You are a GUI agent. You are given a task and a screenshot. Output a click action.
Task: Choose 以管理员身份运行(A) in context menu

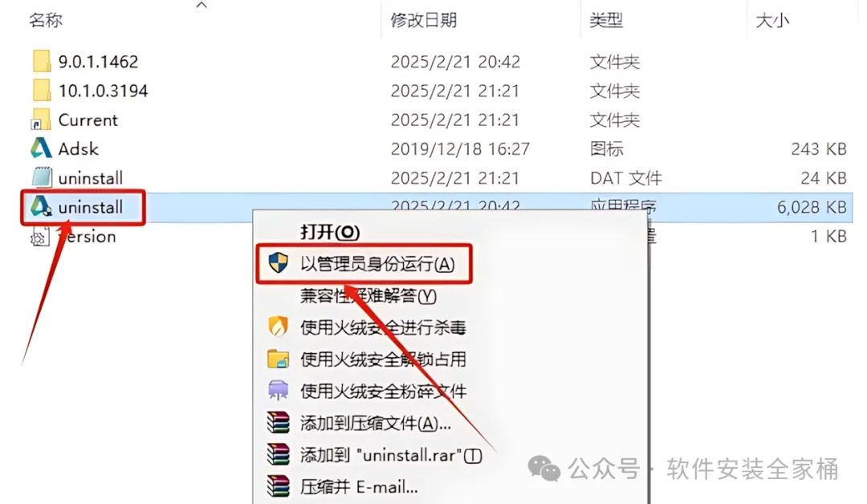377,264
